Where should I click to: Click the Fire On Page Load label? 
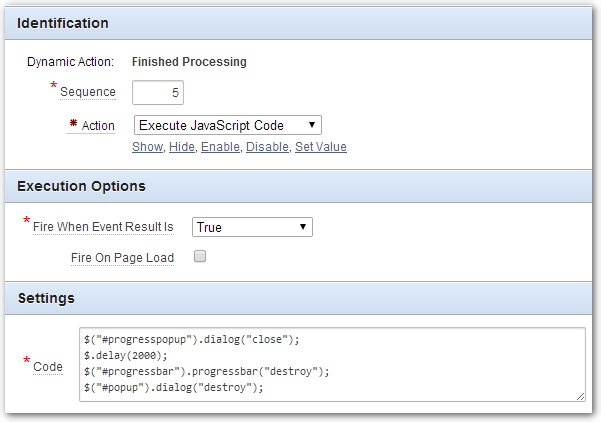(122, 258)
